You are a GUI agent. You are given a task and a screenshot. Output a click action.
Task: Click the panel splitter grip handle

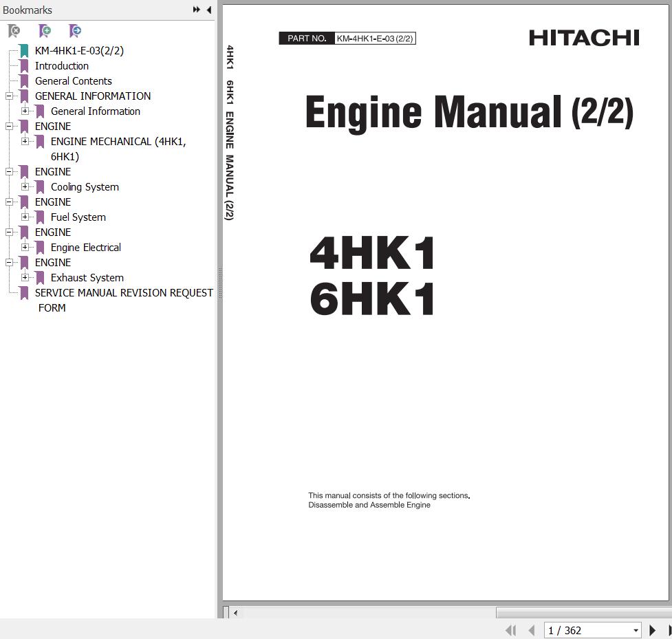click(x=220, y=283)
